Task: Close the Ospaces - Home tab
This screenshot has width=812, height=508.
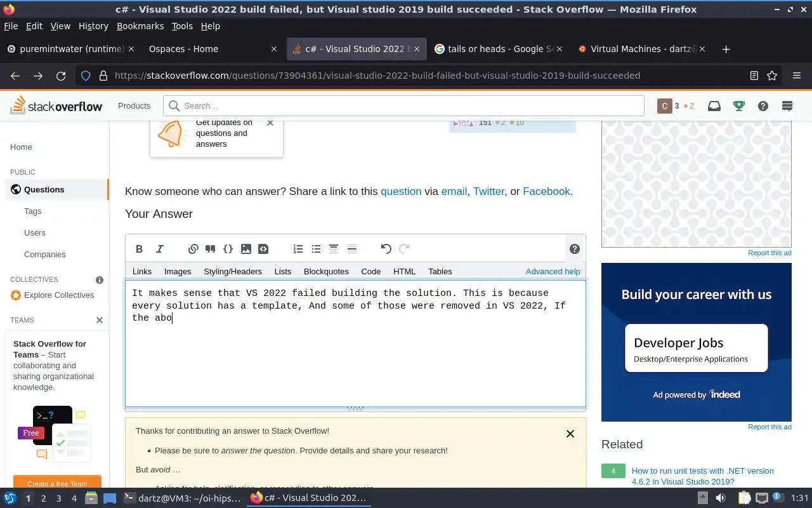Action: click(x=274, y=49)
